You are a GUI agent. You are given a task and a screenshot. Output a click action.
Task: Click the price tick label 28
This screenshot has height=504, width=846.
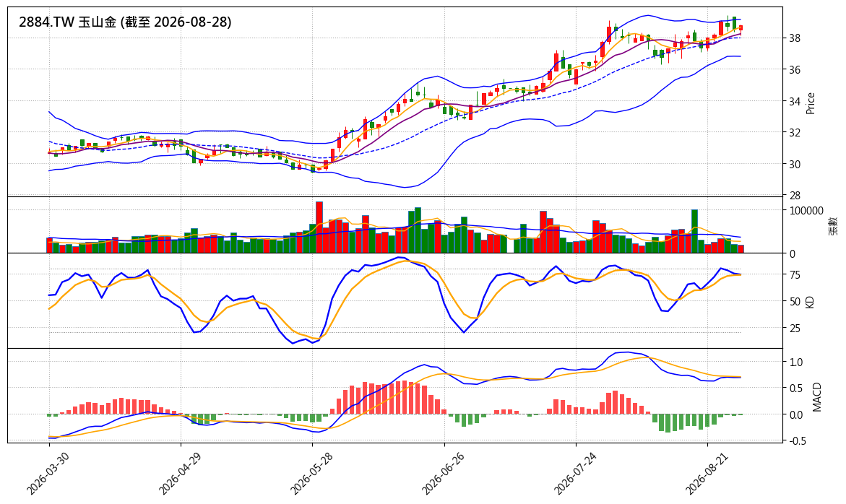[795, 196]
